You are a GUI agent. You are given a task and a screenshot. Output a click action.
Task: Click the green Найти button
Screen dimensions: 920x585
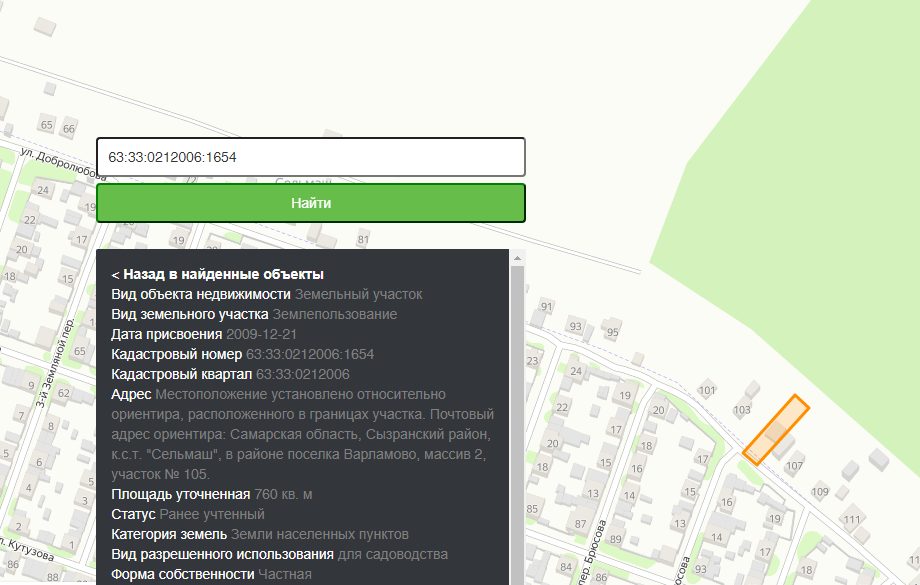tap(310, 203)
